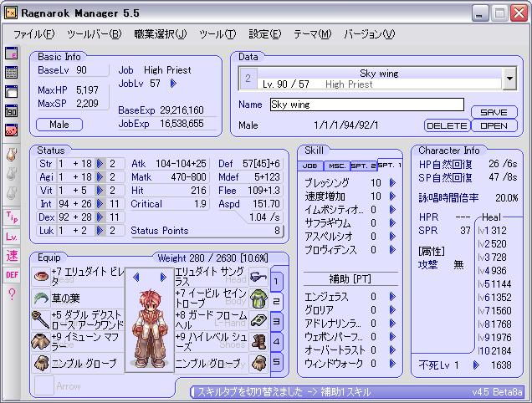532x403 pixels.
Task: Click the '190' counter sidebar icon
Action: click(11, 110)
